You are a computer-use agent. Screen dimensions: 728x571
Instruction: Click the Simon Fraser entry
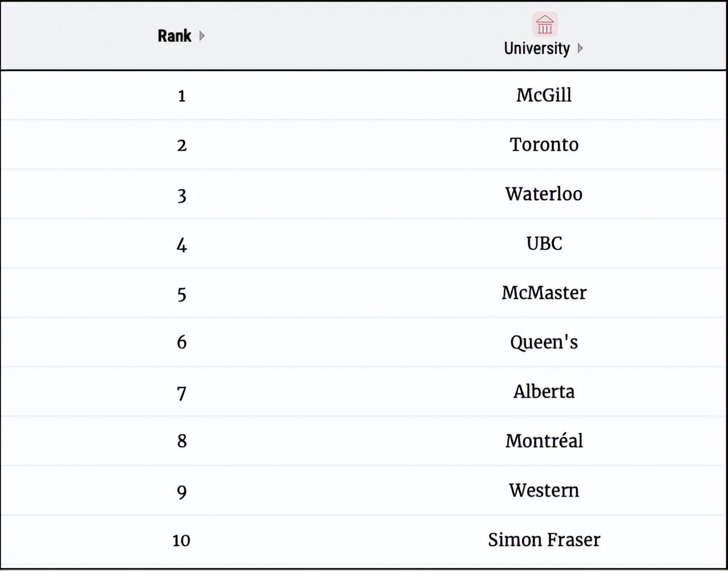pyautogui.click(x=544, y=540)
